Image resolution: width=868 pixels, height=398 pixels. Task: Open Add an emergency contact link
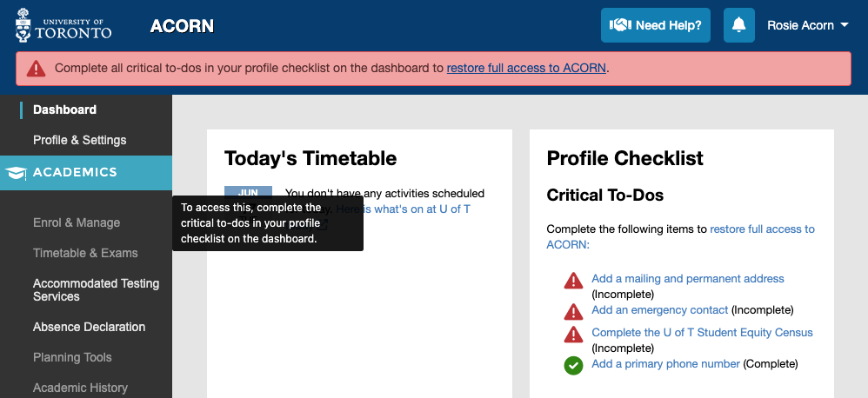tap(660, 309)
